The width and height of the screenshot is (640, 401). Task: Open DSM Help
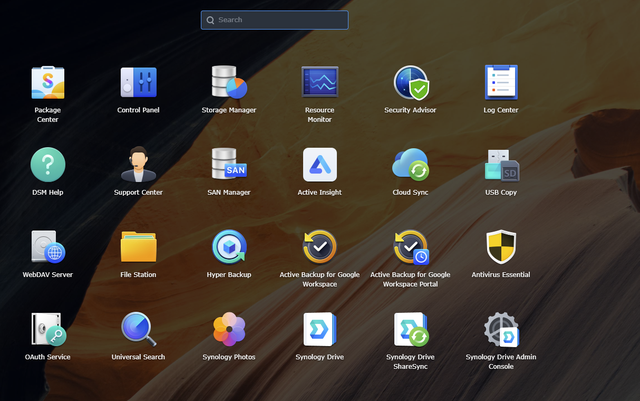pos(47,165)
